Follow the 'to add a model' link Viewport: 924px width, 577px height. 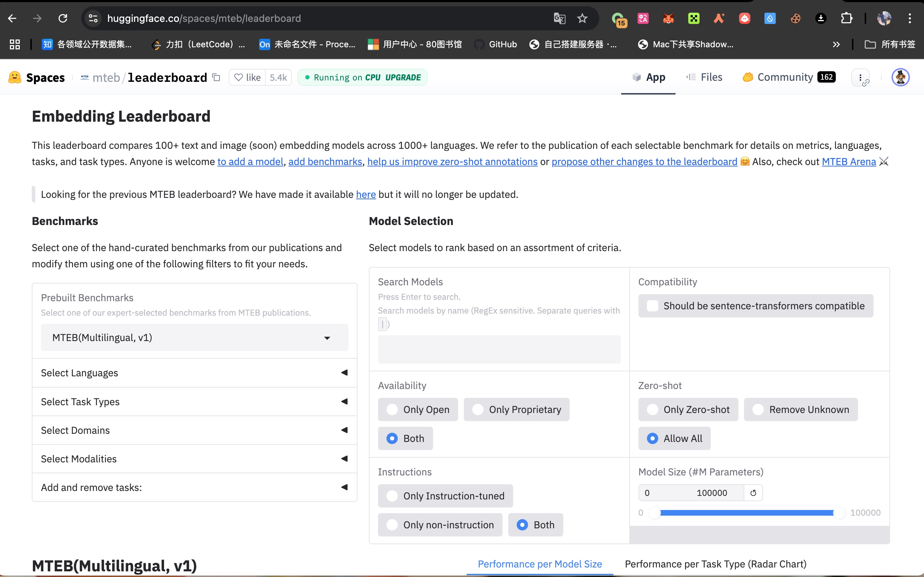[250, 162]
